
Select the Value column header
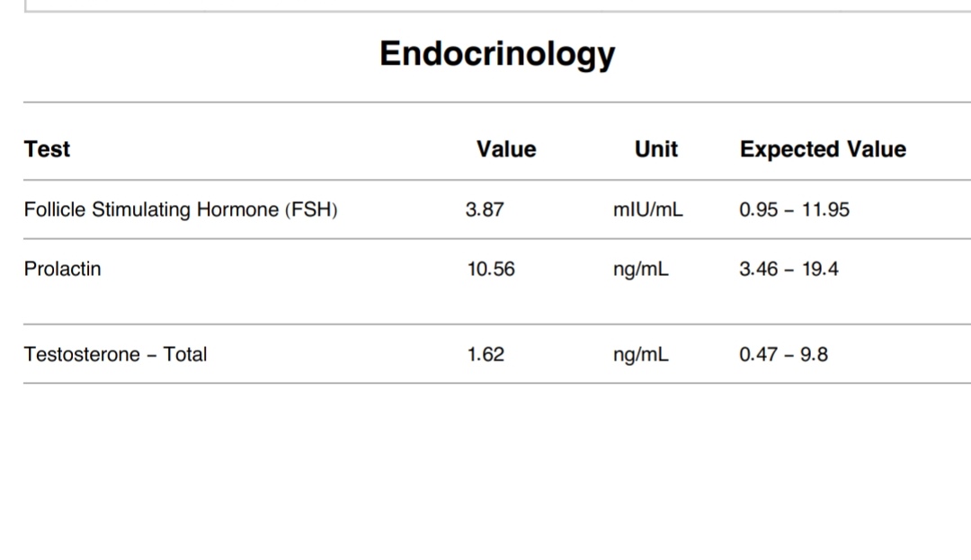(506, 149)
